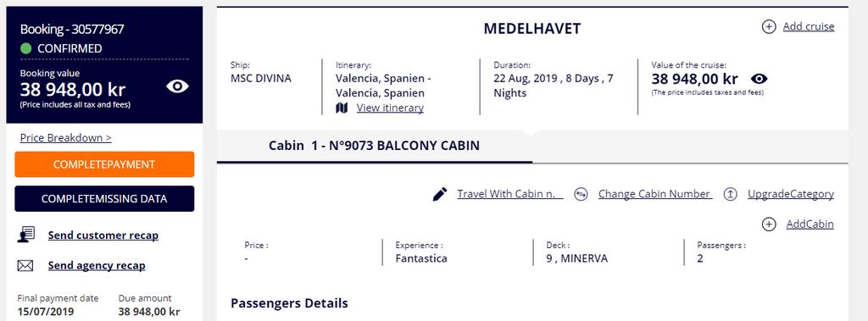The image size is (868, 321).
Task: Click the upgrade arrow icon beside UpgradeCategory
Action: 731,194
